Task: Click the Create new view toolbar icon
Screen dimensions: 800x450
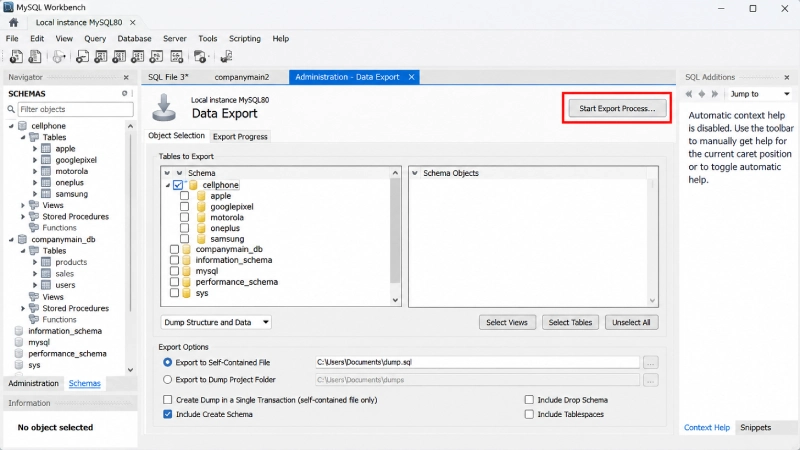Action: click(x=119, y=57)
